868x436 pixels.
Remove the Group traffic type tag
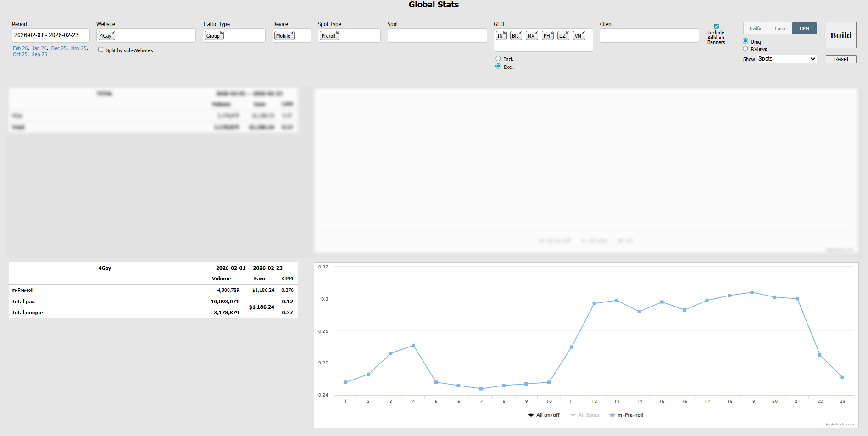222,33
